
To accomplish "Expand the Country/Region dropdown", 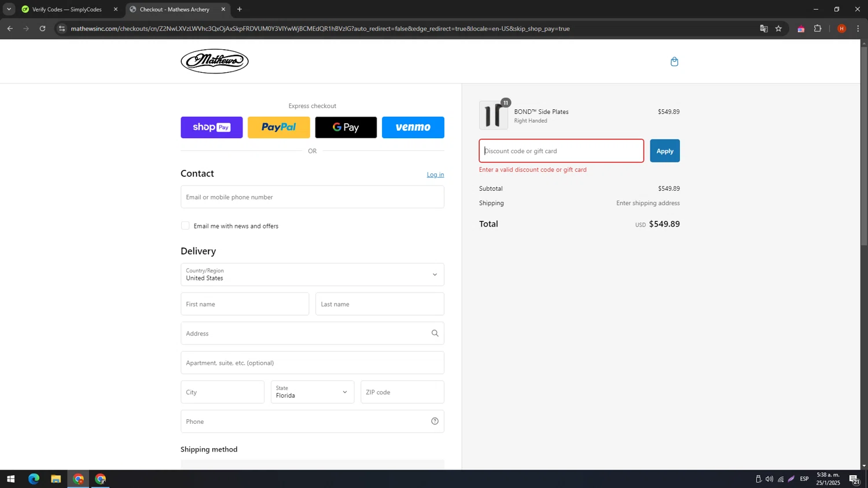I will point(312,275).
